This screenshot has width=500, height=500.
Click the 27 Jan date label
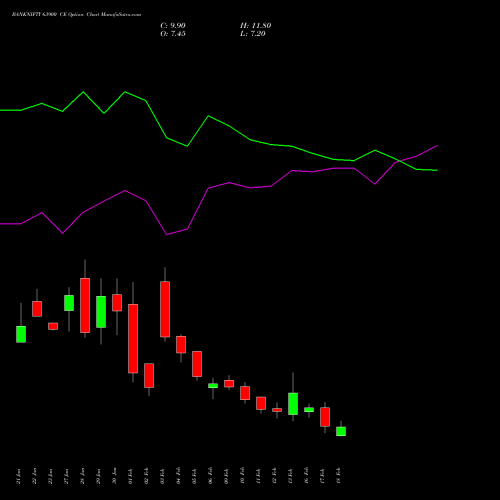coord(67,476)
